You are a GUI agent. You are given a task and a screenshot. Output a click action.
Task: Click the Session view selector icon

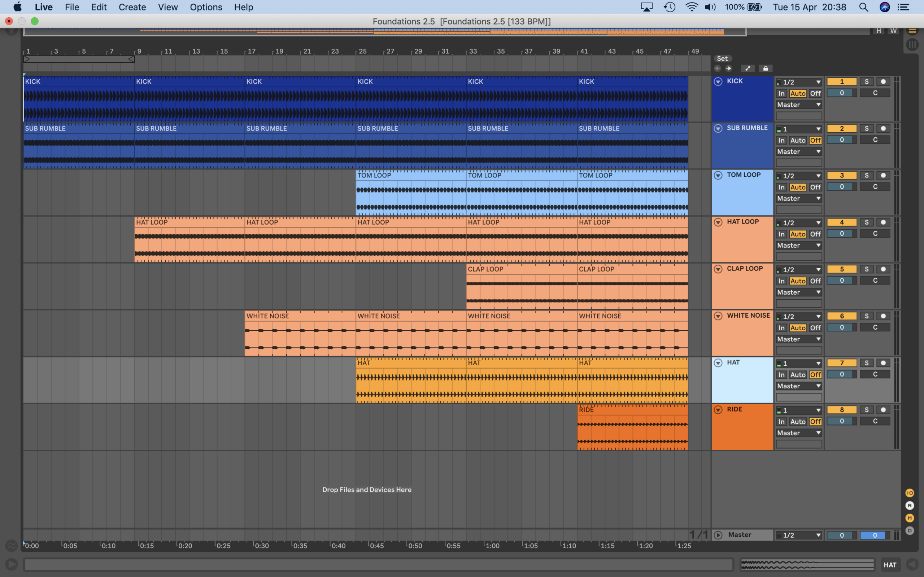[912, 45]
